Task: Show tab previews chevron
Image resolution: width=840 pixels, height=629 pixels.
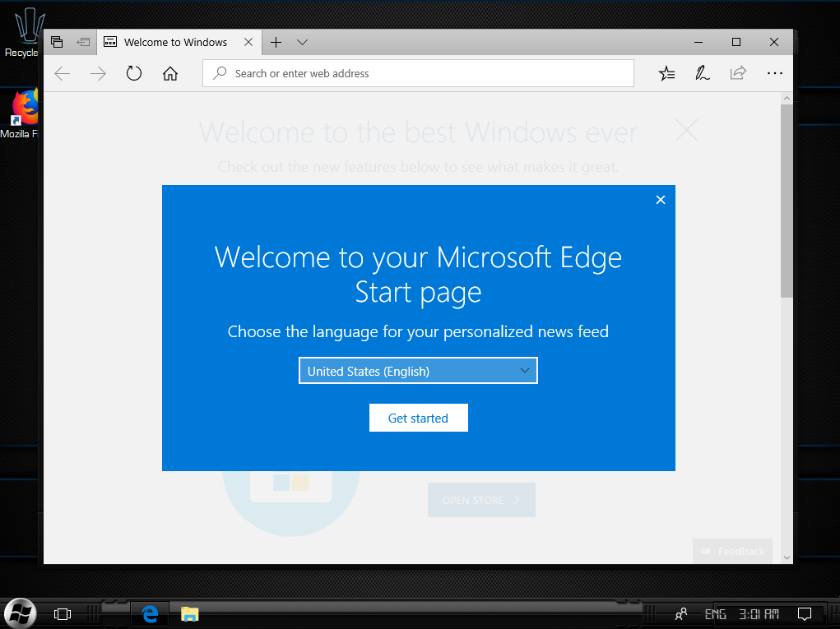Action: pos(302,42)
